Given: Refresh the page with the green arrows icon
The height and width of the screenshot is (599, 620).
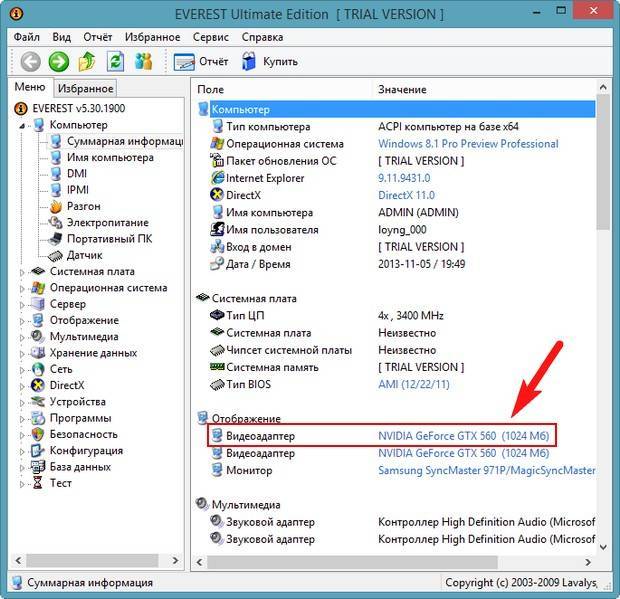Looking at the screenshot, I should coord(115,62).
